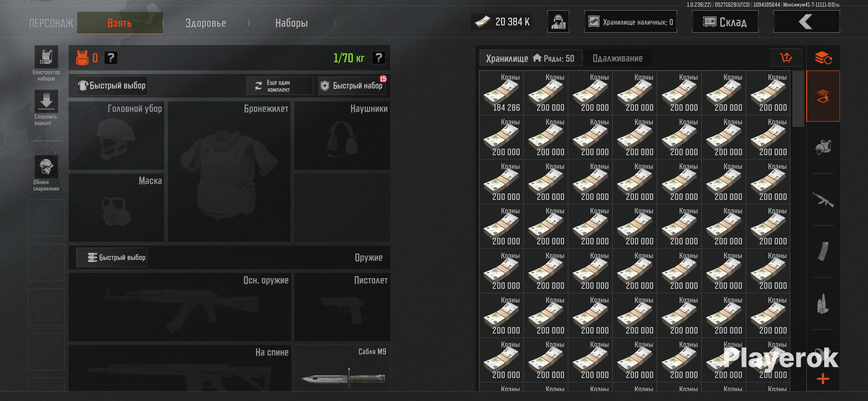Switch to the Здоровье tab

(x=206, y=23)
